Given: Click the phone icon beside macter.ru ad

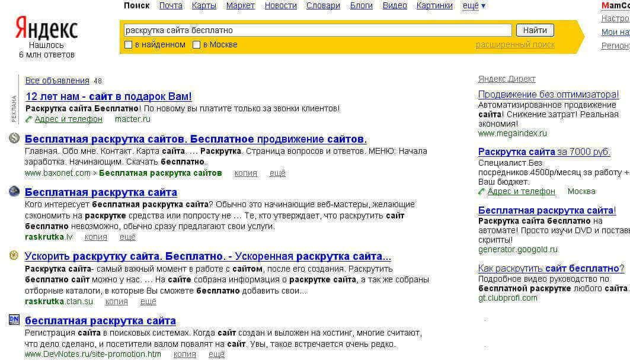Looking at the screenshot, I should (29, 119).
